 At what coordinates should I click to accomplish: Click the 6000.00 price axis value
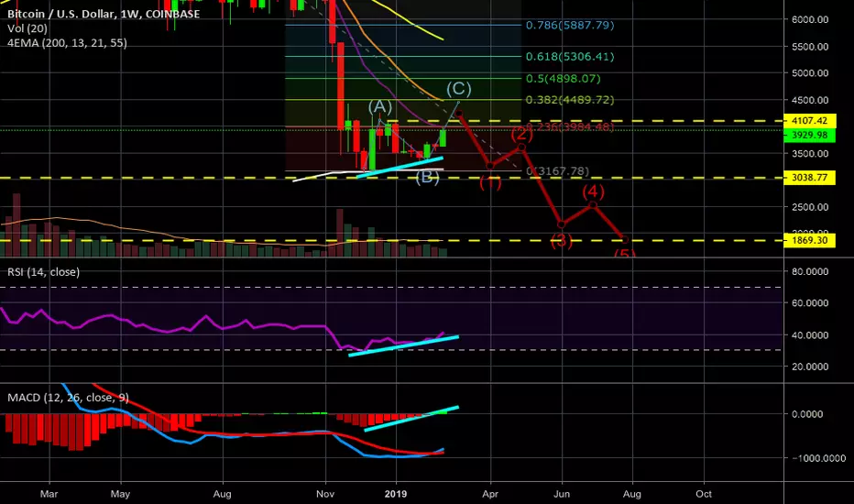(810, 19)
